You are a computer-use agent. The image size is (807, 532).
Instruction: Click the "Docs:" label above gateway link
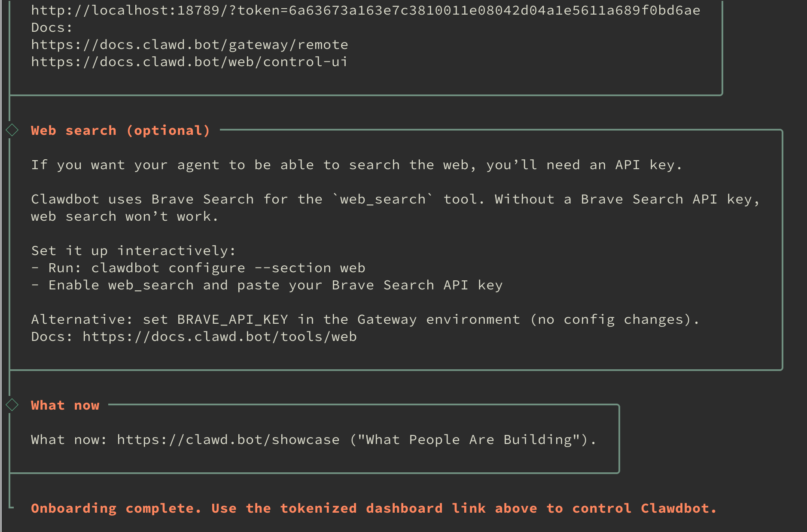click(52, 27)
